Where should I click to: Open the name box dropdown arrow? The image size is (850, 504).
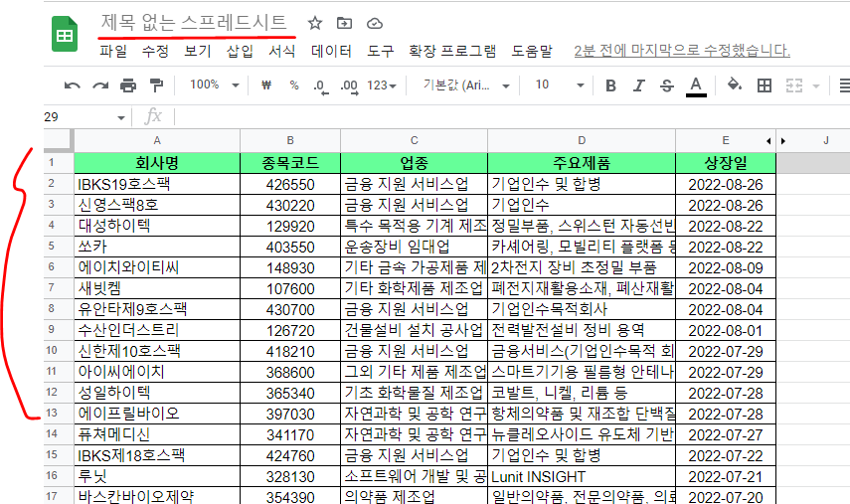click(x=121, y=117)
